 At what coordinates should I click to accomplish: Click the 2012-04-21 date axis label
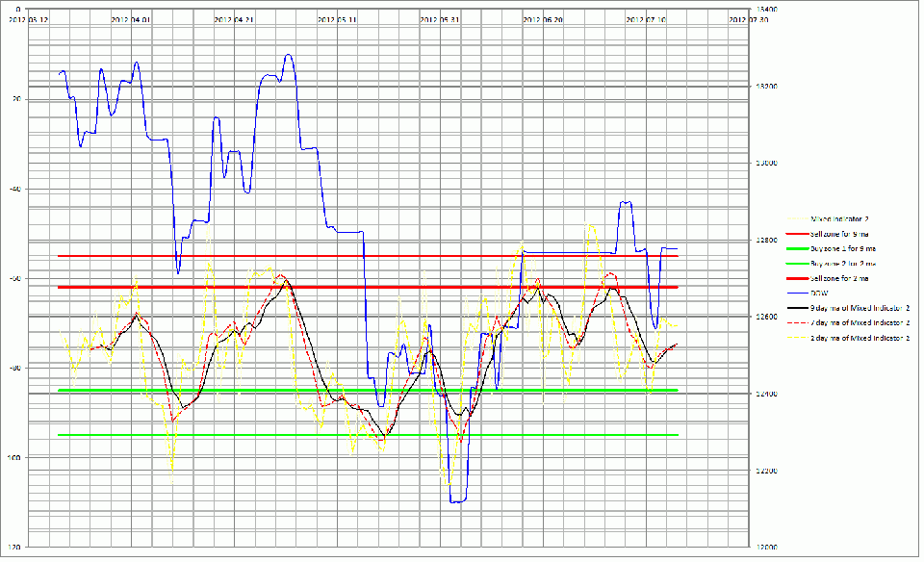(234, 19)
